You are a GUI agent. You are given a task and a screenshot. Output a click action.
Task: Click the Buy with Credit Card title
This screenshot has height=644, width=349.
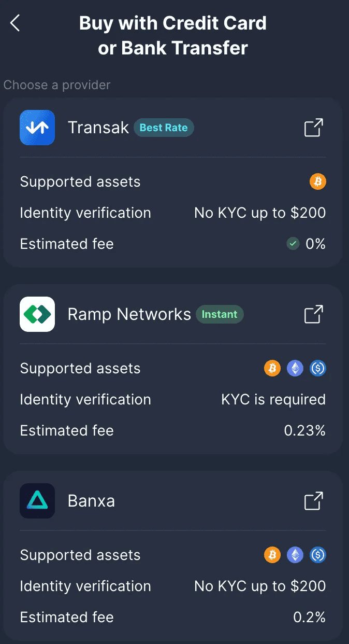coord(173,23)
